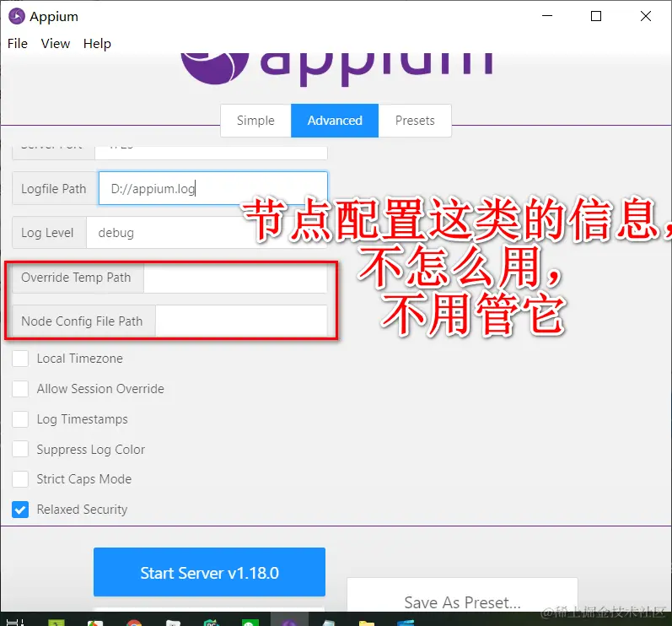
Task: Open the WeChat icon in the taskbar
Action: (250, 623)
